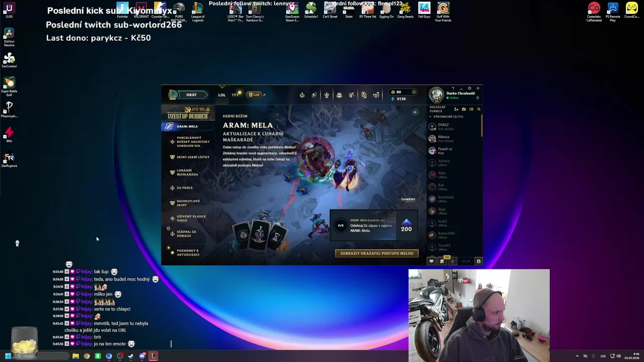The height and width of the screenshot is (362, 644).
Task: Open the League client settings gear
Action: pos(469,88)
